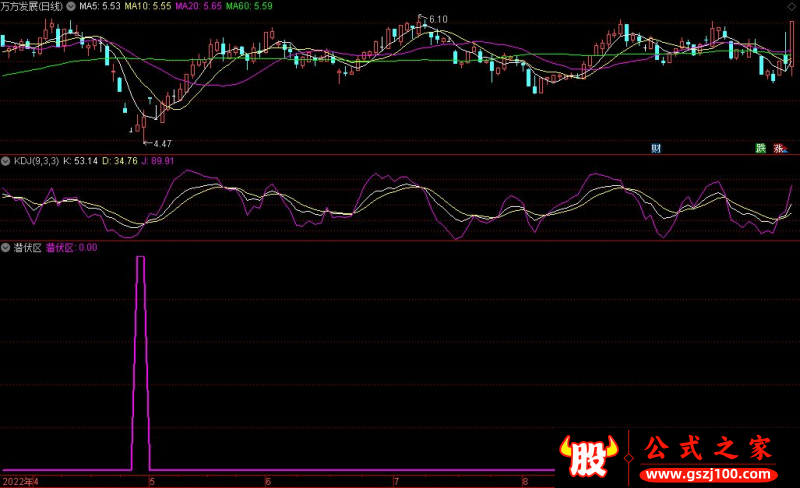Viewport: 800px width, 488px height.
Task: Select the magenta MA20 average label
Action: tap(198, 6)
